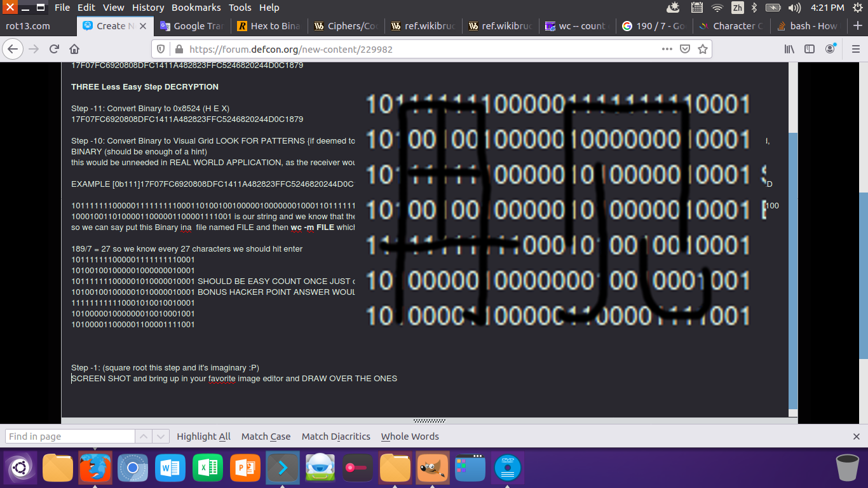Find previous match with up arrow

[x=144, y=437]
